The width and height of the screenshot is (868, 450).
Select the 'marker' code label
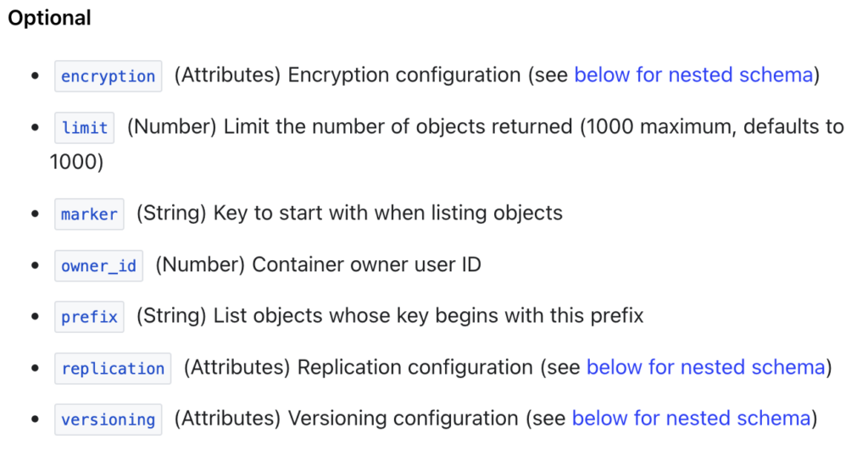tap(89, 214)
